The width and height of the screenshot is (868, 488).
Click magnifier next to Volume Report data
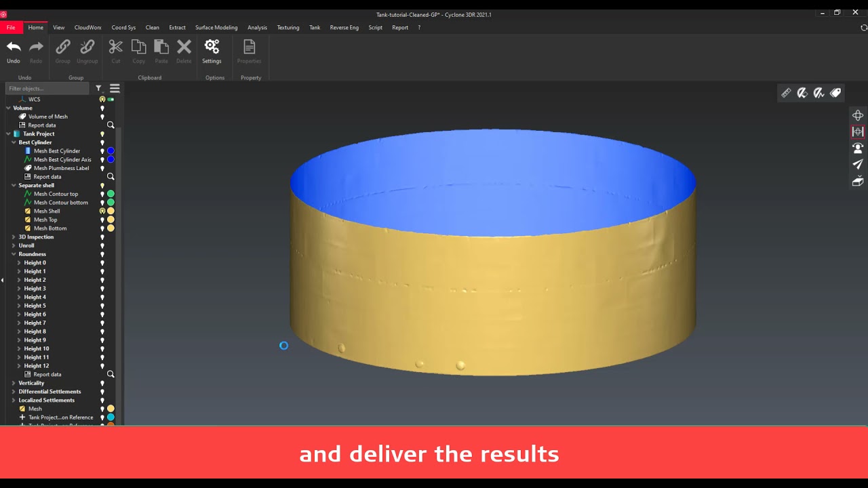click(111, 125)
